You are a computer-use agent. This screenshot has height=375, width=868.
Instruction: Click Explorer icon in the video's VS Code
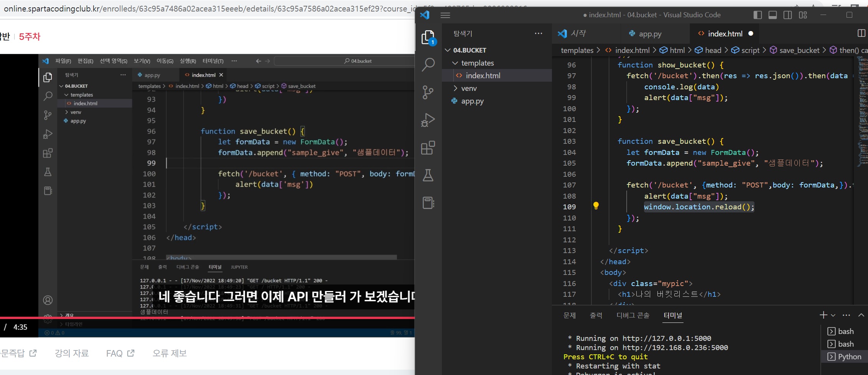[x=48, y=77]
